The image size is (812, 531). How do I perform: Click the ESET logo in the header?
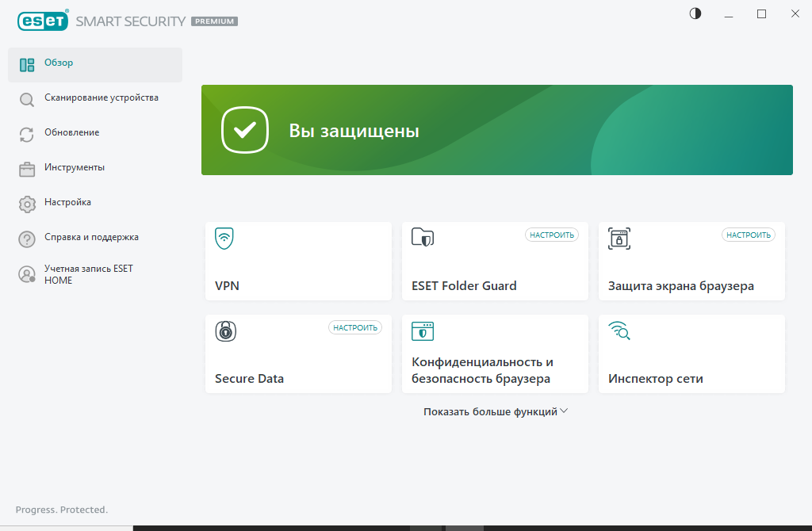(43, 21)
